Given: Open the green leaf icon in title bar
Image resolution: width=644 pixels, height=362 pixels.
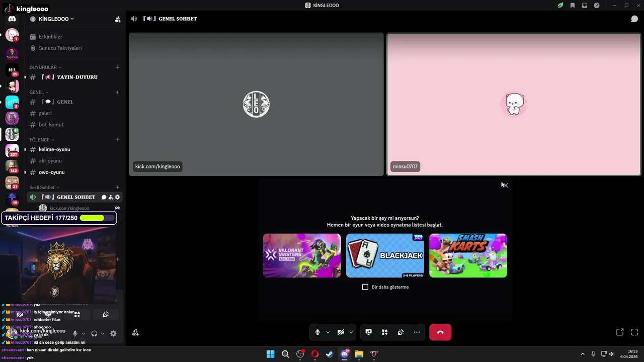Looking at the screenshot, I should pos(560,6).
